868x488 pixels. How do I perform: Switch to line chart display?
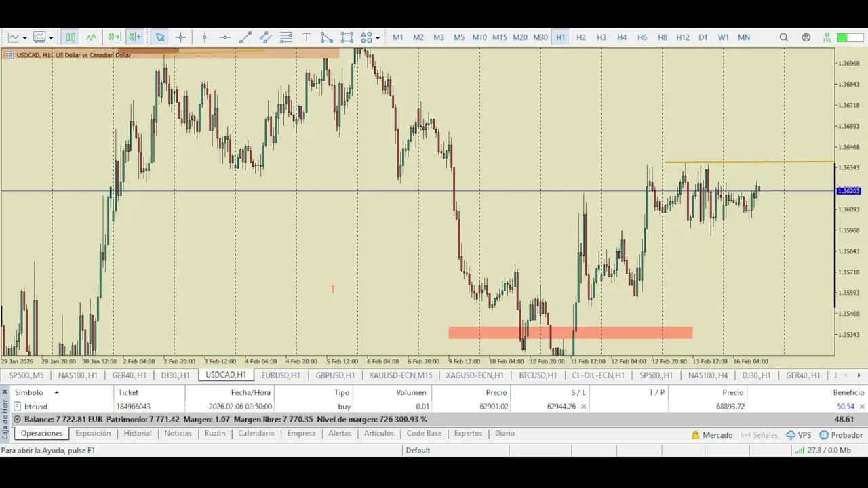[x=91, y=37]
